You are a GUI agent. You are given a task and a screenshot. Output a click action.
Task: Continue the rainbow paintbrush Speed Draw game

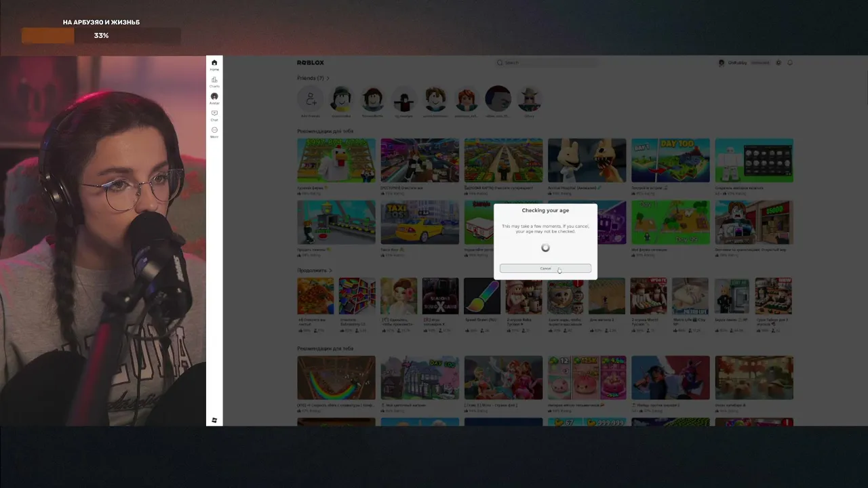[482, 296]
